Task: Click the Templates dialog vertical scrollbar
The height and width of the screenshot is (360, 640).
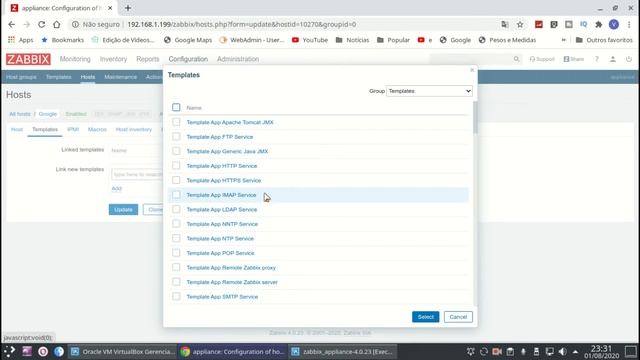Action: click(475, 118)
